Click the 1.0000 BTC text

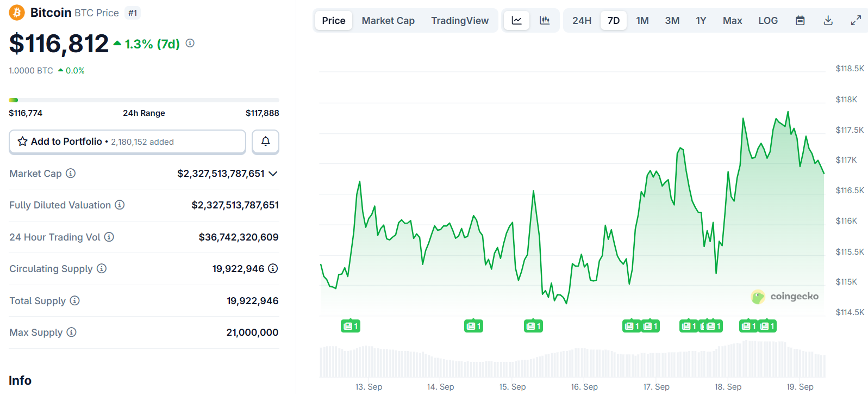31,71
